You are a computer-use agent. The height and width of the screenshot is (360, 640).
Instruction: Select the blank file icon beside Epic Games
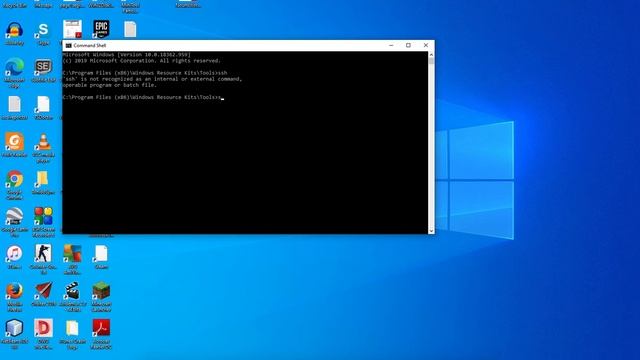click(130, 29)
